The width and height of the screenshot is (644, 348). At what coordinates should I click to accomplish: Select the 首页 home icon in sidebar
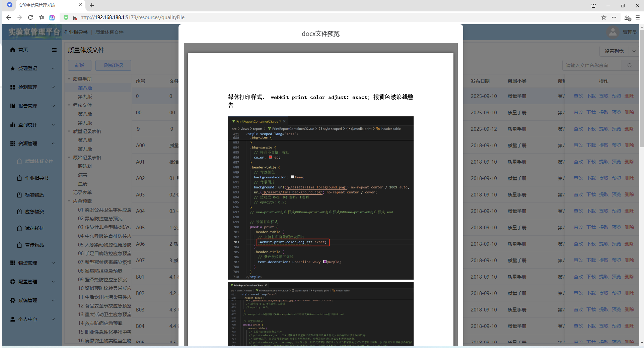(12, 50)
